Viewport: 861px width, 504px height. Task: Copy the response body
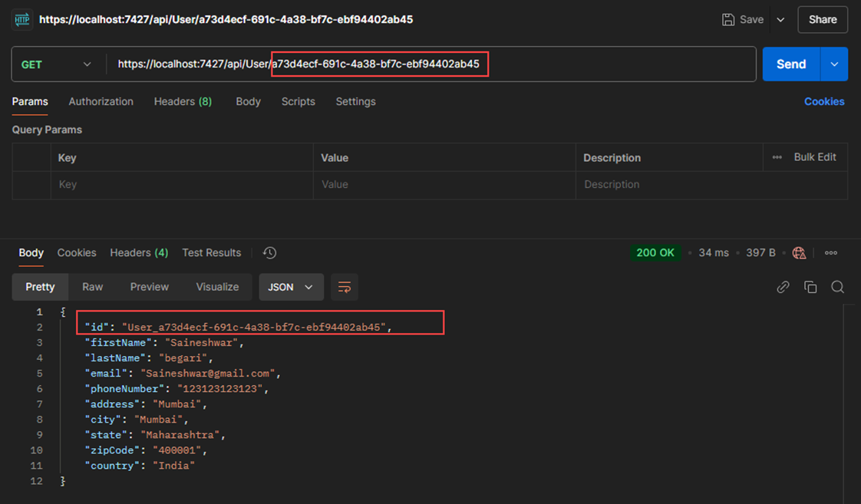pyautogui.click(x=810, y=286)
